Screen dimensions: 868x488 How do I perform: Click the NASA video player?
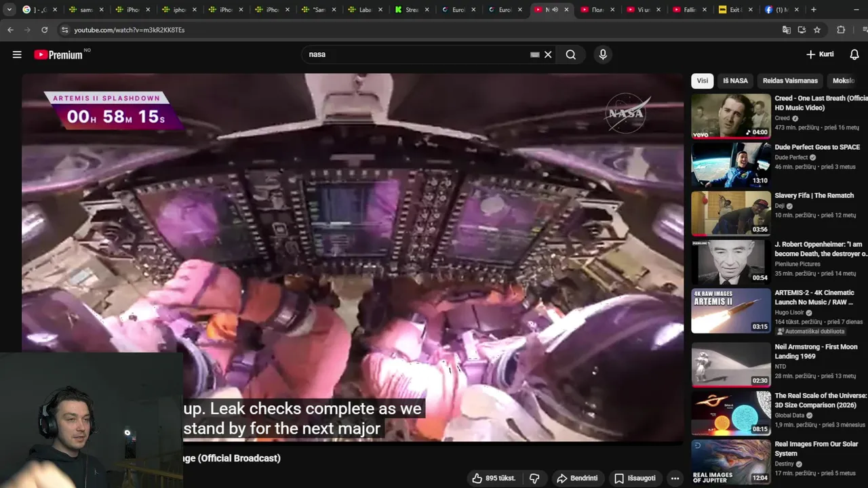tap(353, 258)
